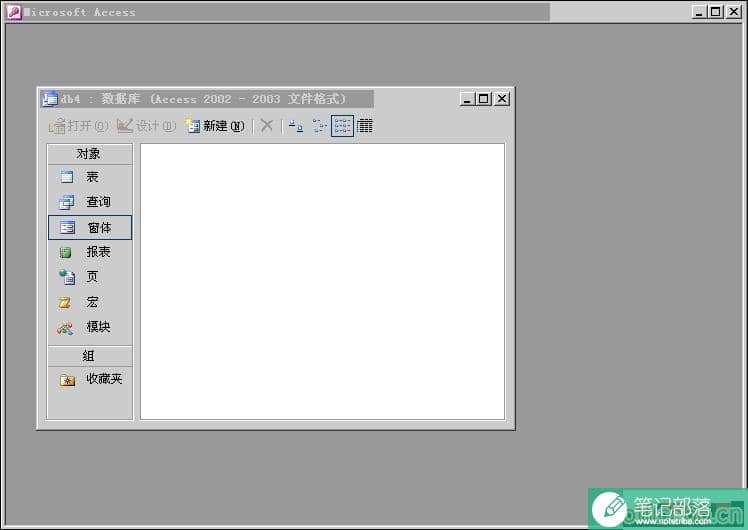
Task: Select 模块 (Modules) object type
Action: (90, 327)
